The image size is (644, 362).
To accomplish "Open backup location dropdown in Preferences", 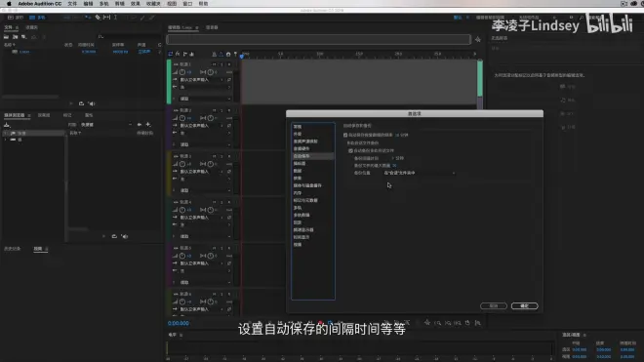I will (420, 173).
